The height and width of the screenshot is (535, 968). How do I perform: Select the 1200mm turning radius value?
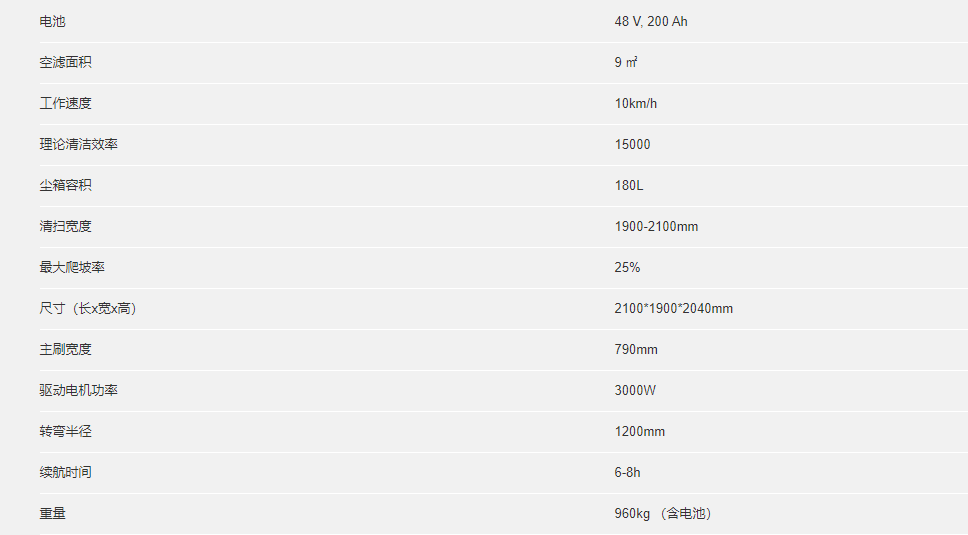(640, 431)
